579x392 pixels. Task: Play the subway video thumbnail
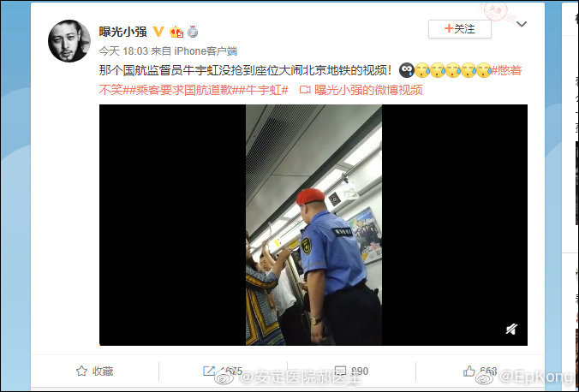313,225
